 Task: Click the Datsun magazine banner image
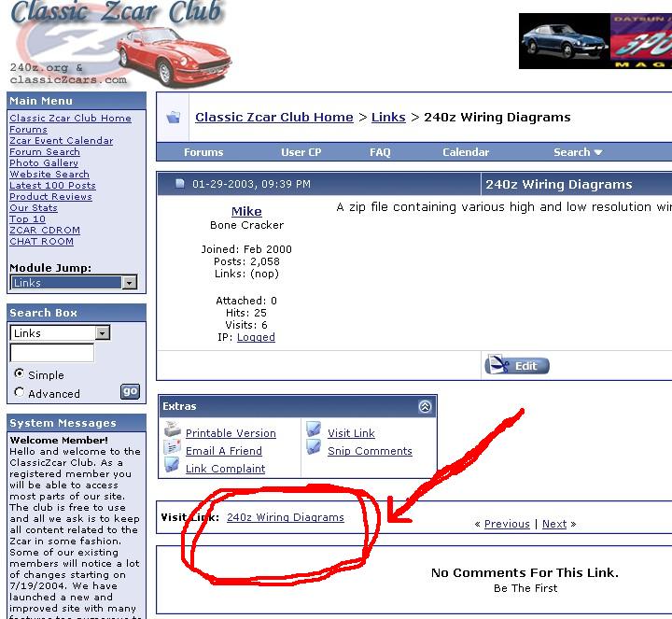pos(595,41)
